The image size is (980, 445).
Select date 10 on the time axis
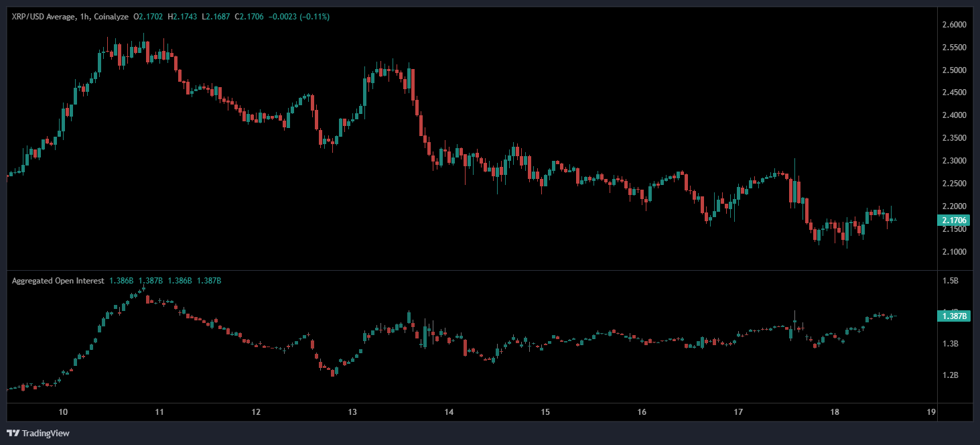(x=63, y=411)
